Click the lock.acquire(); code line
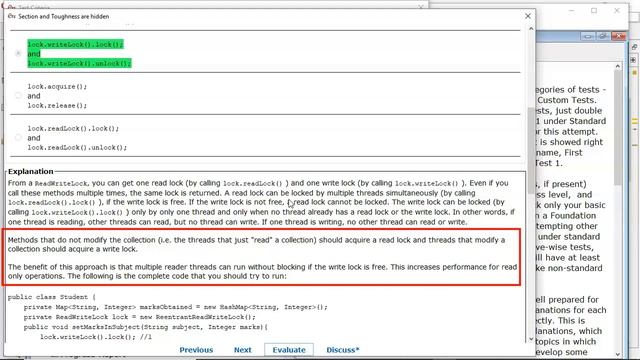This screenshot has height=360, width=640. 57,87
